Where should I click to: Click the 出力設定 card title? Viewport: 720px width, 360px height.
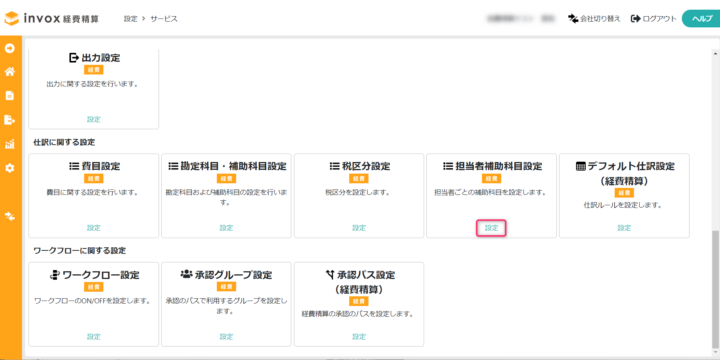[101, 58]
